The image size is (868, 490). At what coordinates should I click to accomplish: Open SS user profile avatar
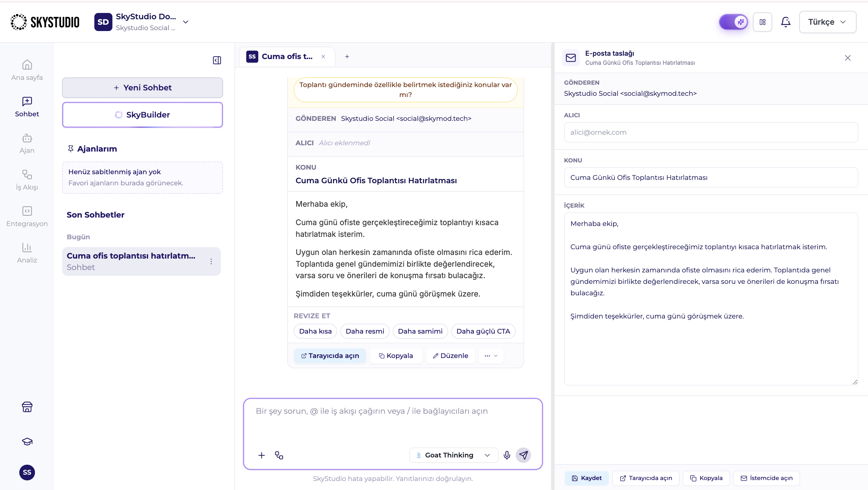(27, 472)
